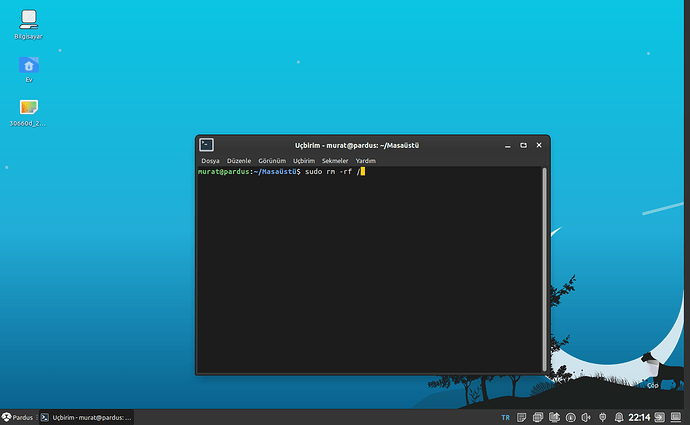Click the Çöp trash icon on desktop
The image size is (690, 425).
pyautogui.click(x=652, y=364)
